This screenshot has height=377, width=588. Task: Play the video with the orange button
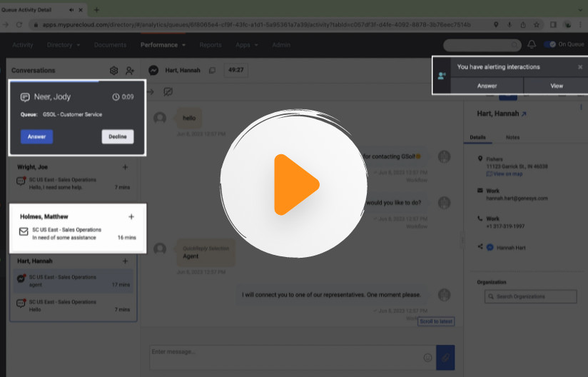pyautogui.click(x=294, y=184)
